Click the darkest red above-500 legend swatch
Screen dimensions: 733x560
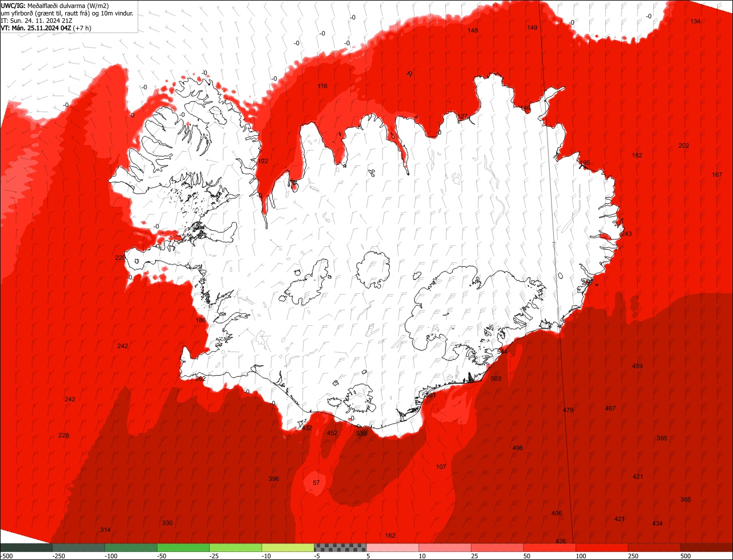tap(707, 547)
